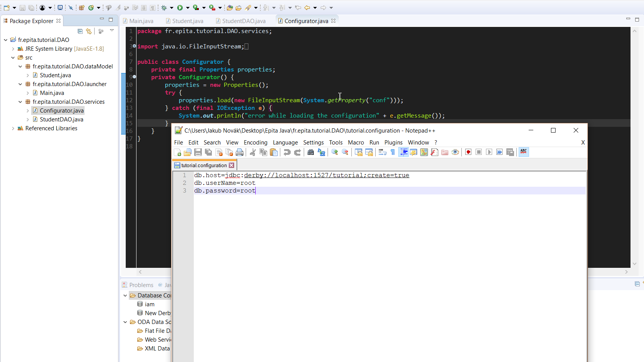Open Notepad++ Edit menu
Screen dimensions: 644x362
point(193,143)
